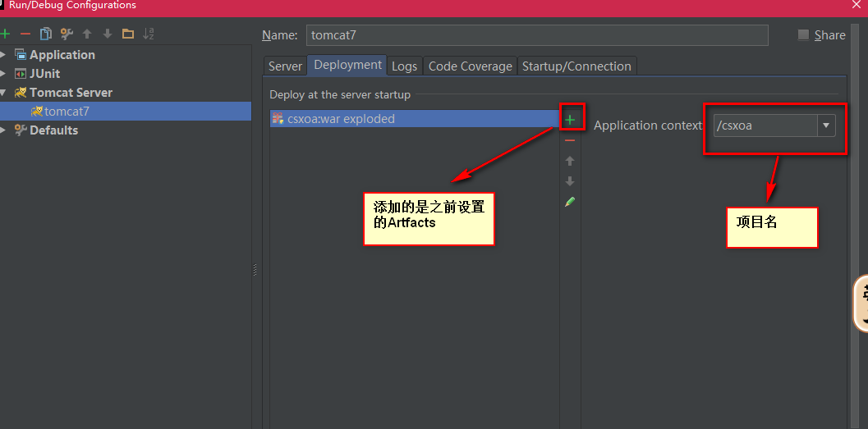Viewport: 868px width, 429px height.
Task: Sort configurations alphabetically
Action: pyautogui.click(x=149, y=34)
